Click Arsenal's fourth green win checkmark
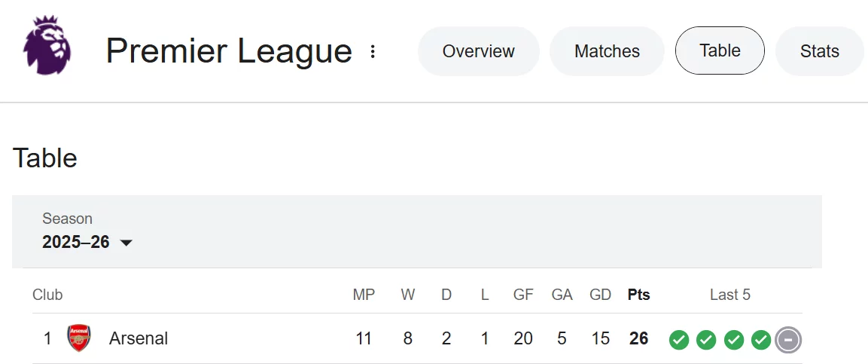This screenshot has height=364, width=868. tap(761, 340)
